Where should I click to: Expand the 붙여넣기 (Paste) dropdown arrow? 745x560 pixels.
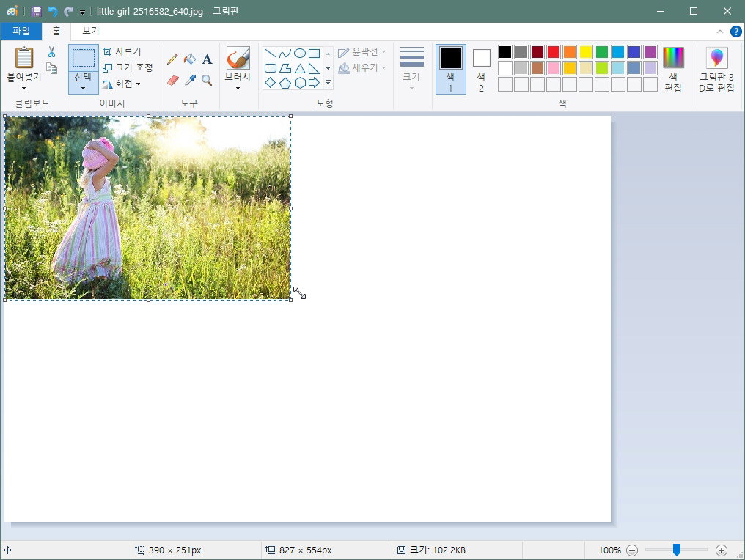[x=23, y=89]
